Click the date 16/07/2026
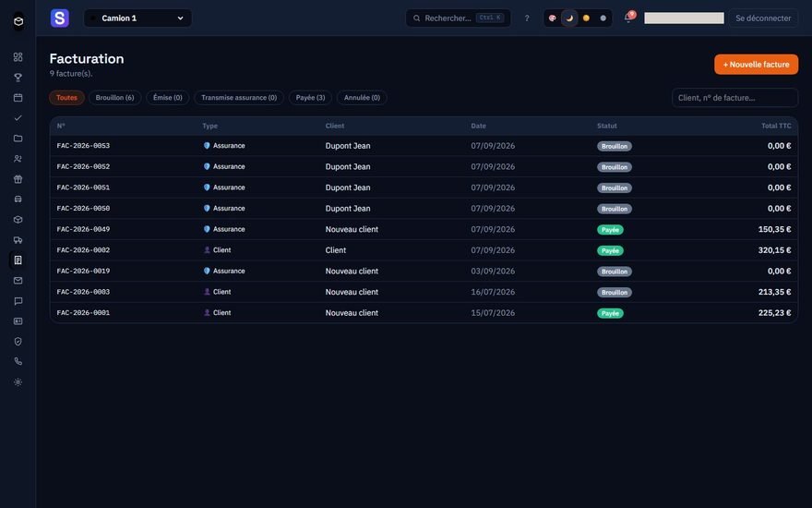 click(x=493, y=292)
